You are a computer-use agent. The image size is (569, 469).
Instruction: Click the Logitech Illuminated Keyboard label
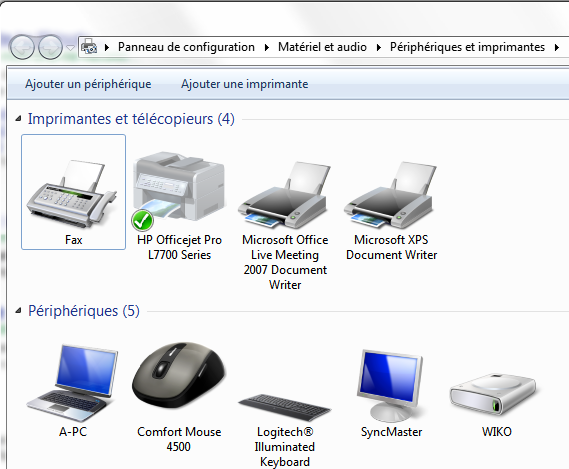tap(285, 447)
